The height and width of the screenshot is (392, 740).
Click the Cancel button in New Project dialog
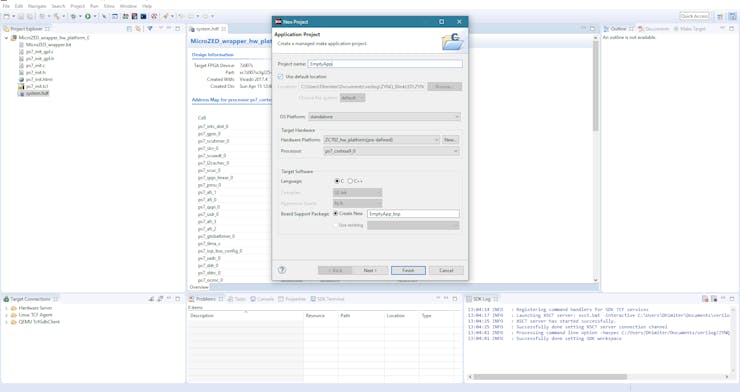(446, 270)
